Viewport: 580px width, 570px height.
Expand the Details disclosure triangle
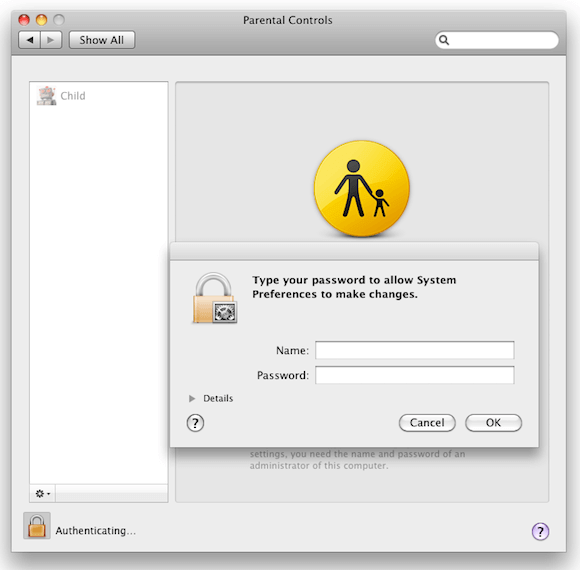[x=192, y=398]
